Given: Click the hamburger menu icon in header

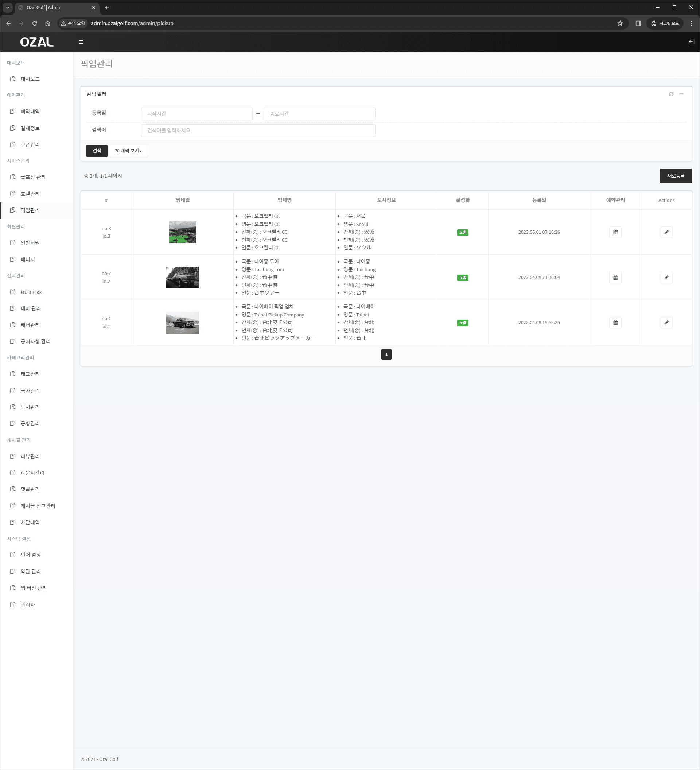Looking at the screenshot, I should click(x=81, y=42).
